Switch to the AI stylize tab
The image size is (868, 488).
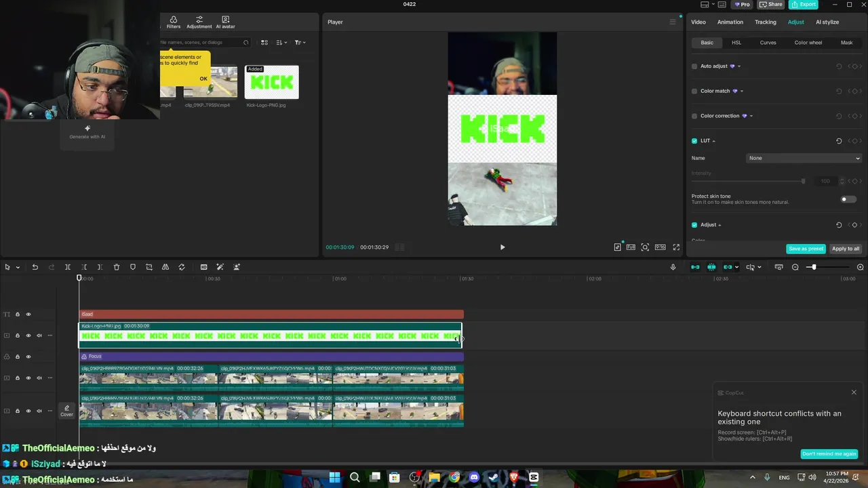827,22
